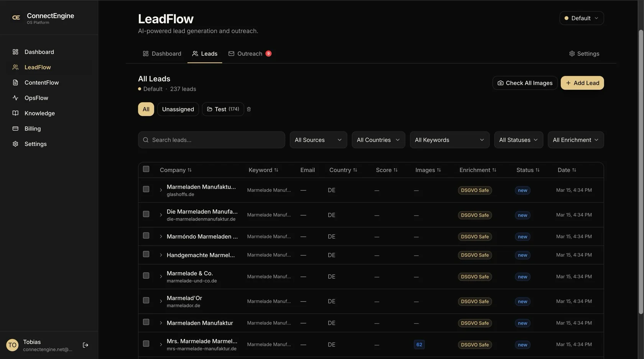Open the All Sources dropdown
This screenshot has width=644, height=359.
318,140
